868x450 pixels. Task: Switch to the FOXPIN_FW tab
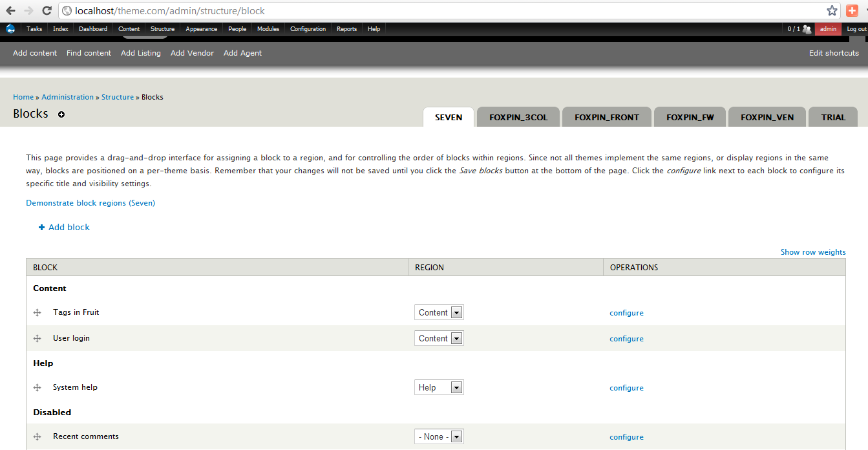click(x=690, y=117)
